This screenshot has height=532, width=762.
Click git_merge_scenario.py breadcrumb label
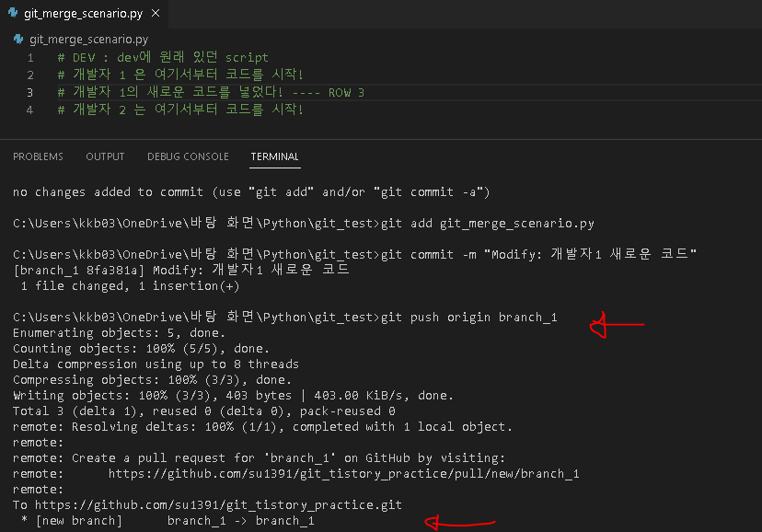[89, 40]
